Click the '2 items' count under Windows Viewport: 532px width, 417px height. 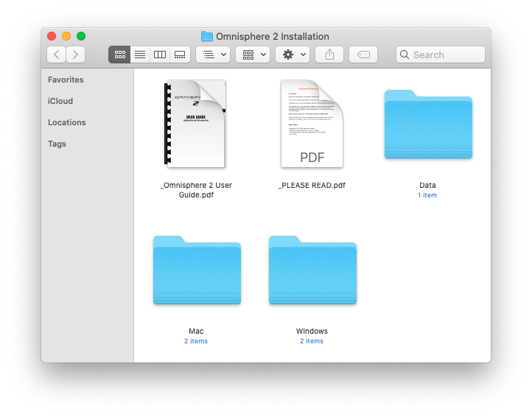click(x=312, y=341)
